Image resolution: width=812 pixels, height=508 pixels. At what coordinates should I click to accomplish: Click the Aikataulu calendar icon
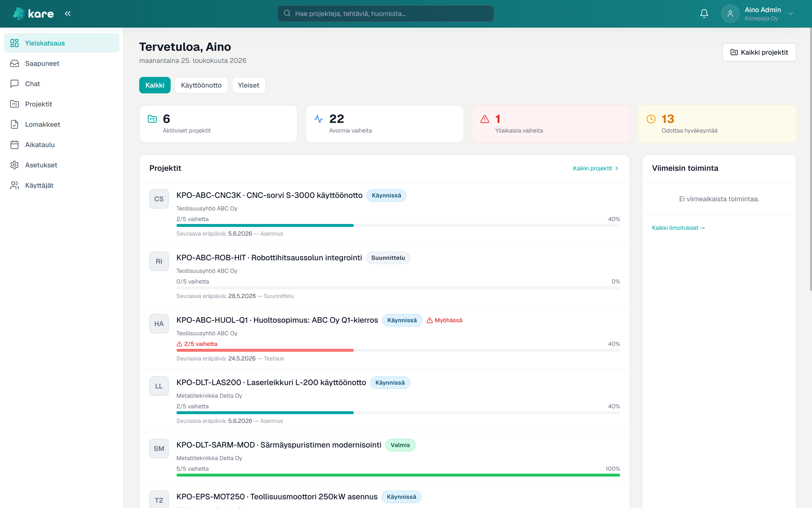pyautogui.click(x=14, y=145)
